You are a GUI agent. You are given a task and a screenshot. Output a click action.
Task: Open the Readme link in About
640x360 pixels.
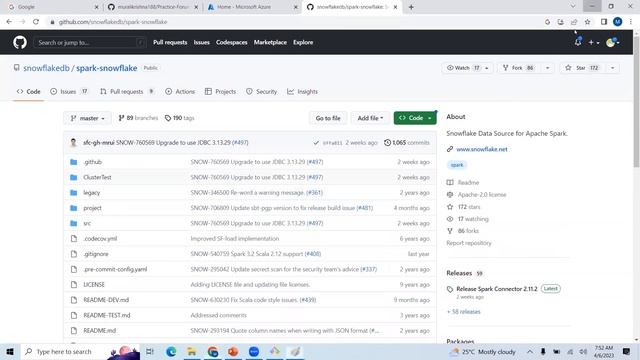(468, 182)
